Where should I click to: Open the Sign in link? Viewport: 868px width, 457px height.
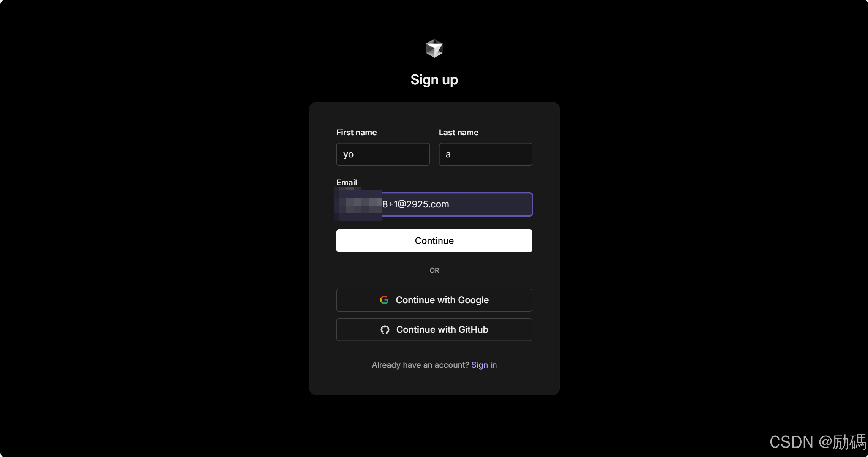pyautogui.click(x=484, y=365)
